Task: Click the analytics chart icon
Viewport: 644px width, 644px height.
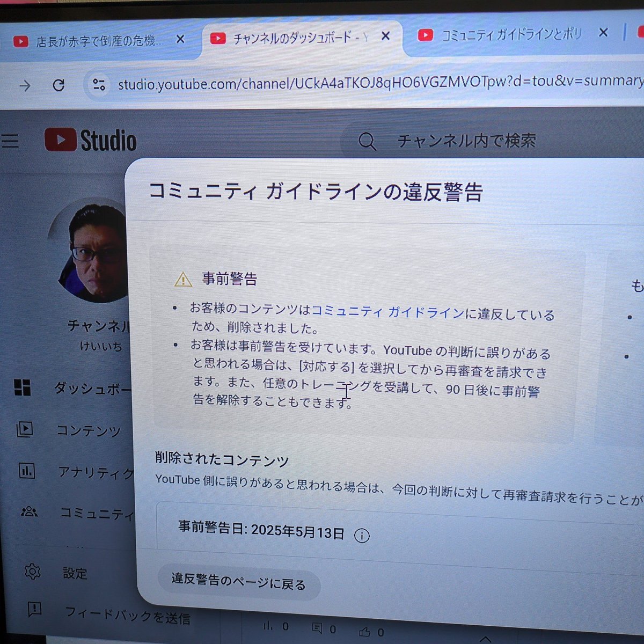Action: (x=27, y=471)
